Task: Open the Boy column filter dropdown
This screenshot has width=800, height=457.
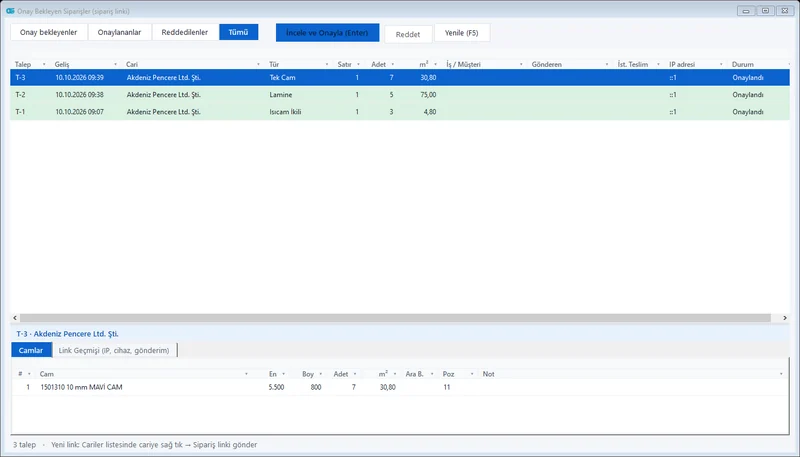Action: (321, 374)
